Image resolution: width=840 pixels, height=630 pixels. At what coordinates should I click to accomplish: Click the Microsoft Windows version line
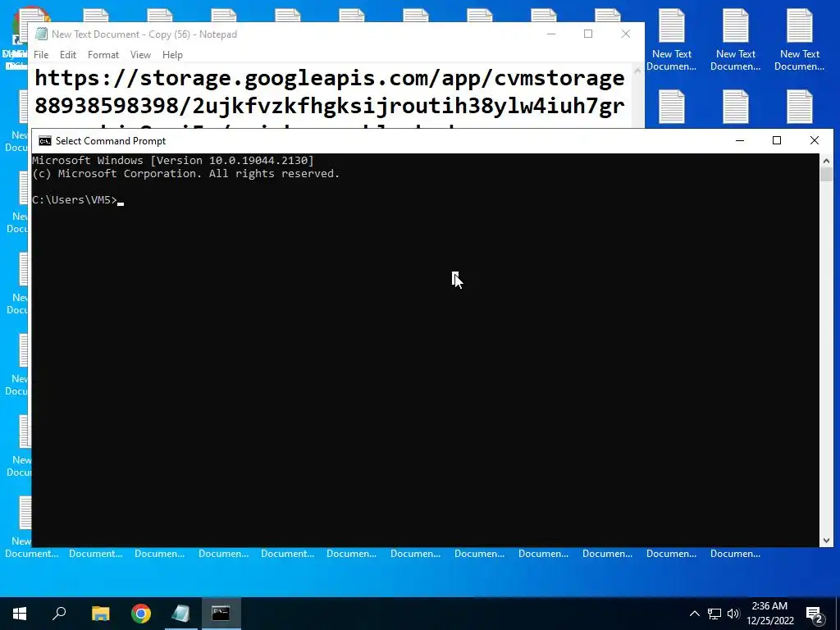tap(172, 160)
